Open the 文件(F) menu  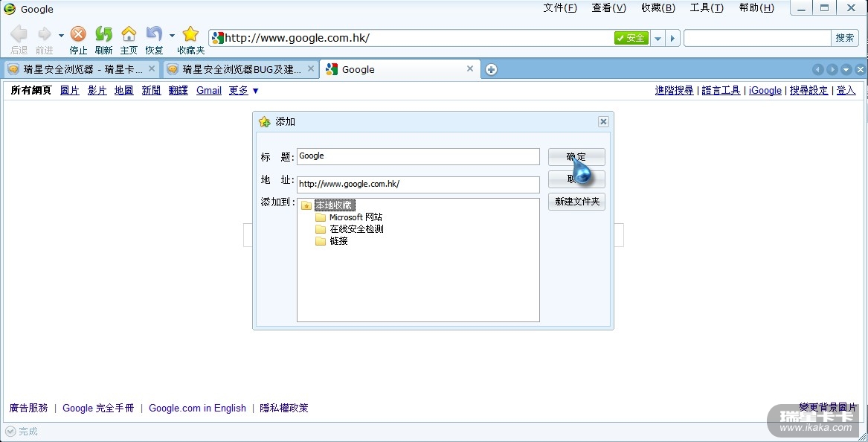click(x=560, y=7)
